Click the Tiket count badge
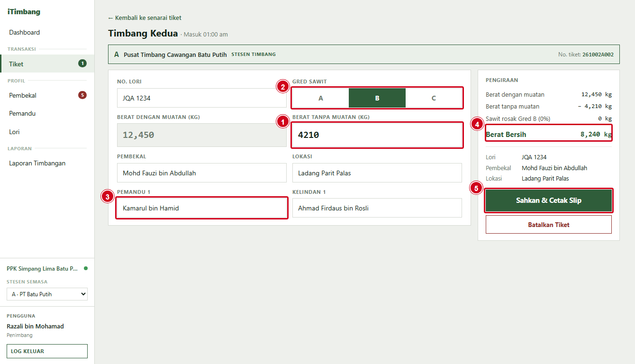This screenshot has height=364, width=635. 82,64
